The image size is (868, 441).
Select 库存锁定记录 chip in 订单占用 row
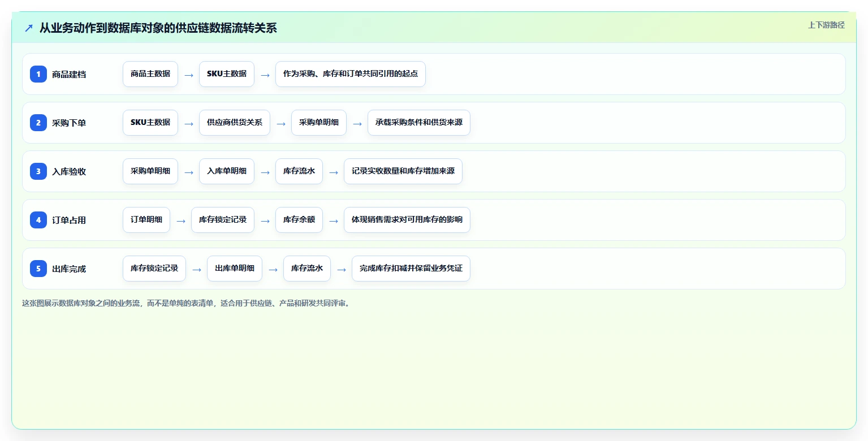pyautogui.click(x=223, y=220)
